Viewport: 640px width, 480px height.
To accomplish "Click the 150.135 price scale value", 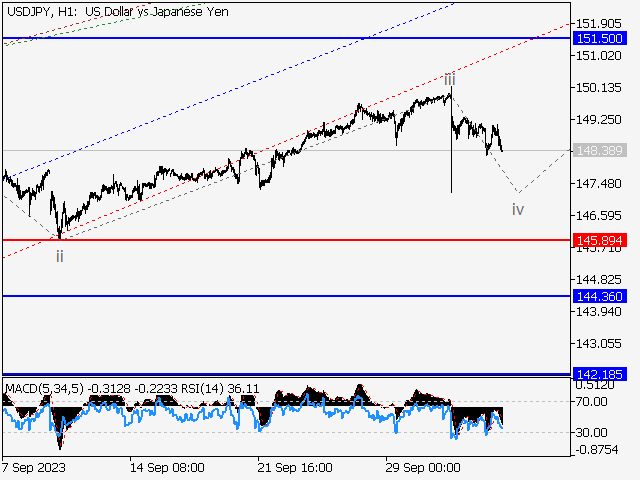I will pyautogui.click(x=598, y=87).
